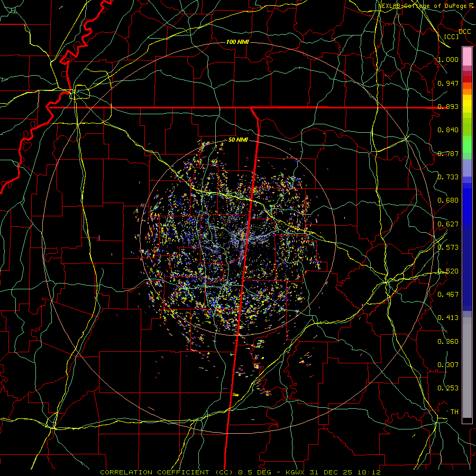The height and width of the screenshot is (476, 476).
Task: Click the "100 NMI" range ring label
Action: point(237,42)
